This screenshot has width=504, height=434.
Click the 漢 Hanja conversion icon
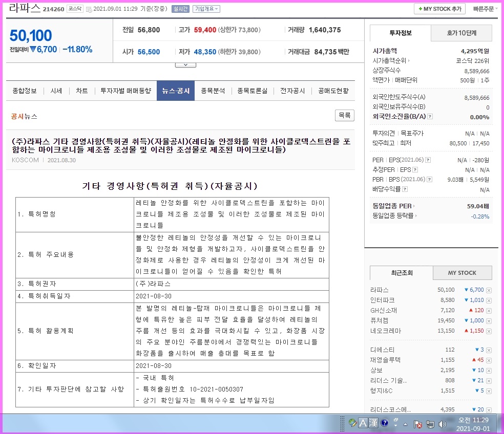coord(373,423)
